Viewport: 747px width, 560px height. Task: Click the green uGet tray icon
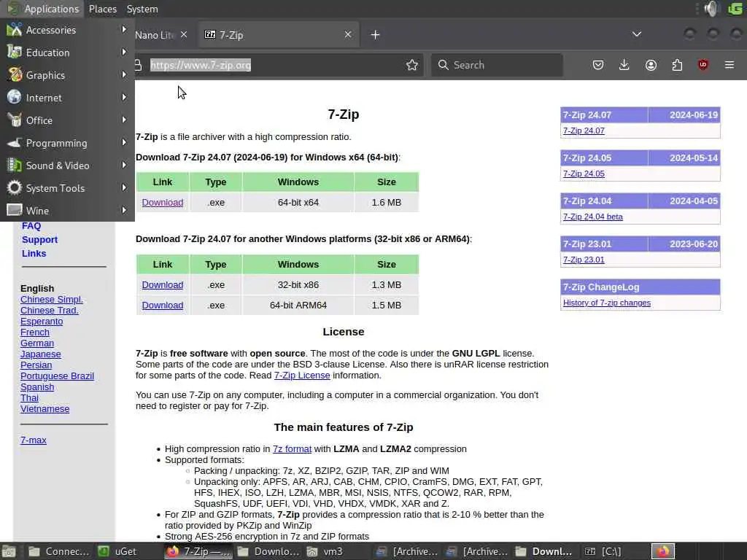pyautogui.click(x=735, y=9)
